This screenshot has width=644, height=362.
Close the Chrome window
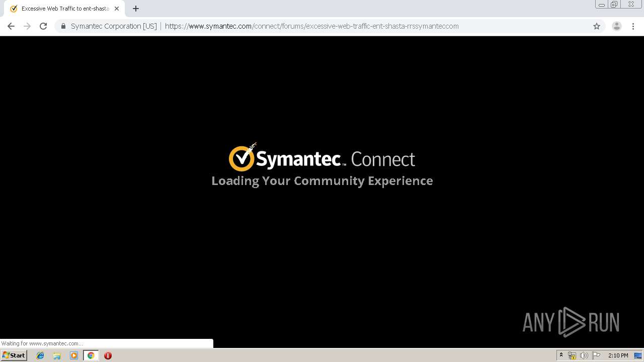(x=631, y=5)
